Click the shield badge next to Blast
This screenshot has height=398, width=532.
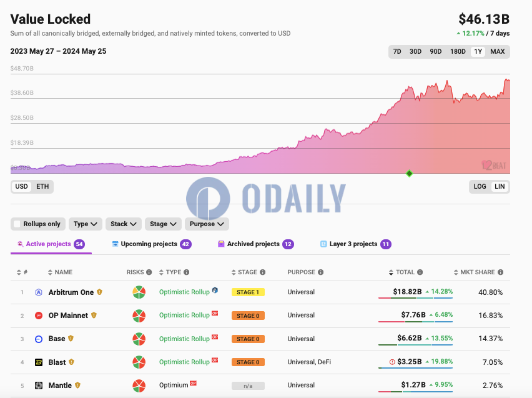[x=71, y=362]
